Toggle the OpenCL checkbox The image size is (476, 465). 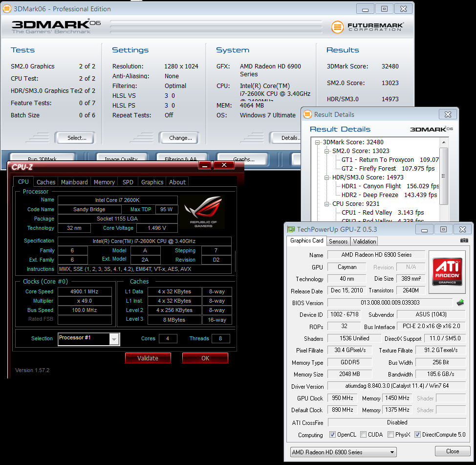click(x=332, y=435)
